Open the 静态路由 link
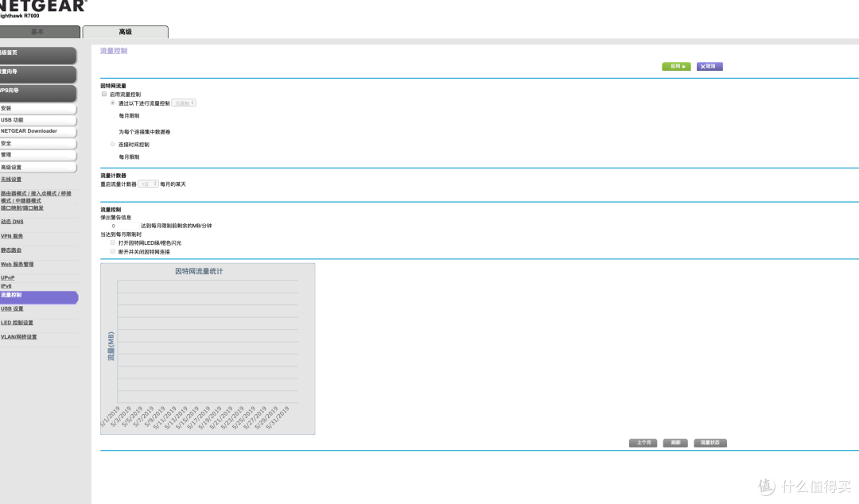This screenshot has height=504, width=859. 11,250
